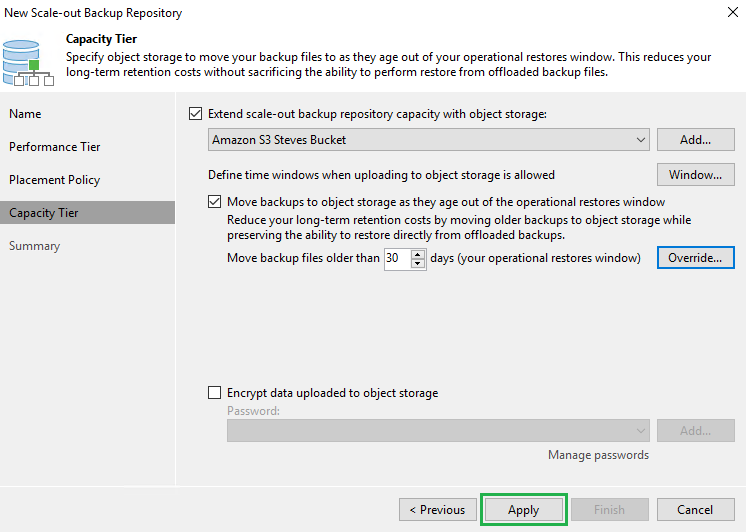The image size is (746, 532).
Task: Select the Capacity Tier step
Action: tap(44, 213)
